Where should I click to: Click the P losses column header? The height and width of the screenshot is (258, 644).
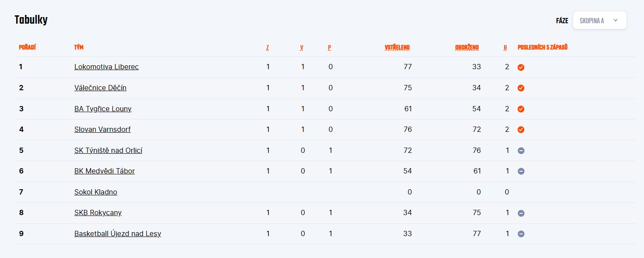click(329, 47)
